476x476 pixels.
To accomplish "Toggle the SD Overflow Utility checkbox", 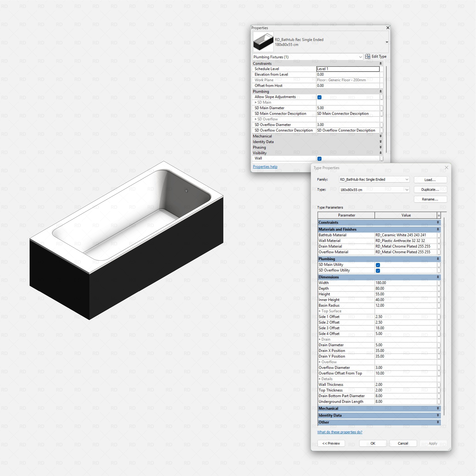I will pyautogui.click(x=378, y=271).
